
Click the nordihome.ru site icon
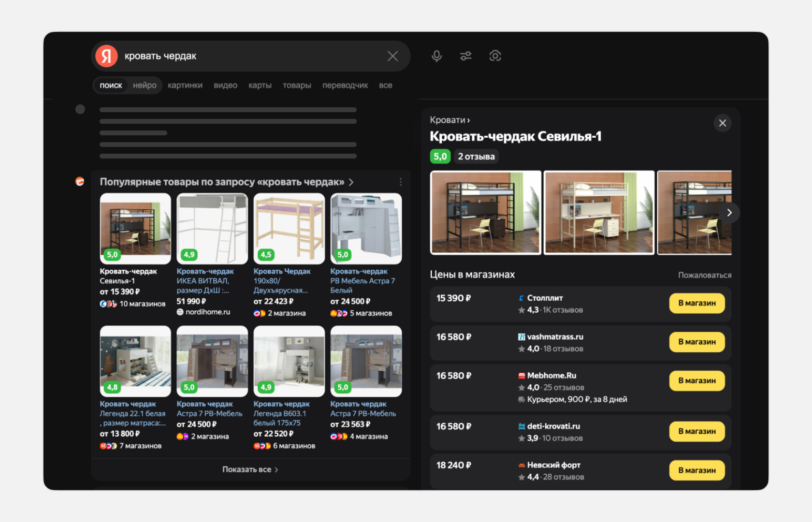180,312
